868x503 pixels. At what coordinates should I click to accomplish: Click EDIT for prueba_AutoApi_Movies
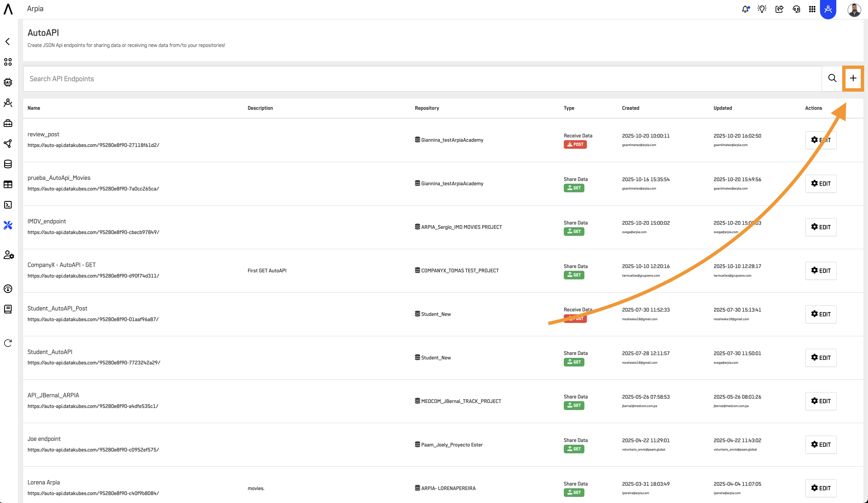820,183
